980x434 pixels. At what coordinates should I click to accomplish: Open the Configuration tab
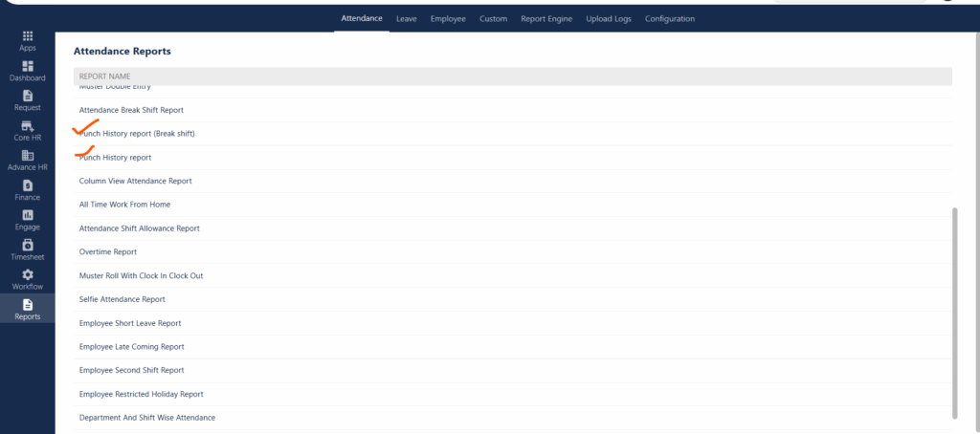[x=670, y=18]
